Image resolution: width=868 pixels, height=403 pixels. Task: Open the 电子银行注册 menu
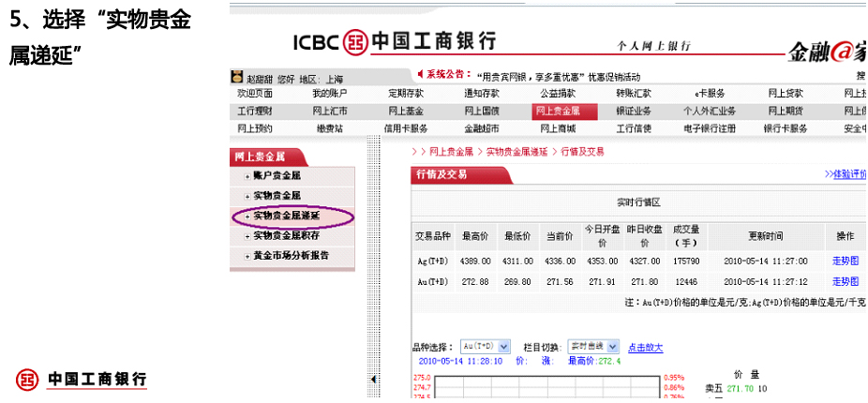point(710,129)
